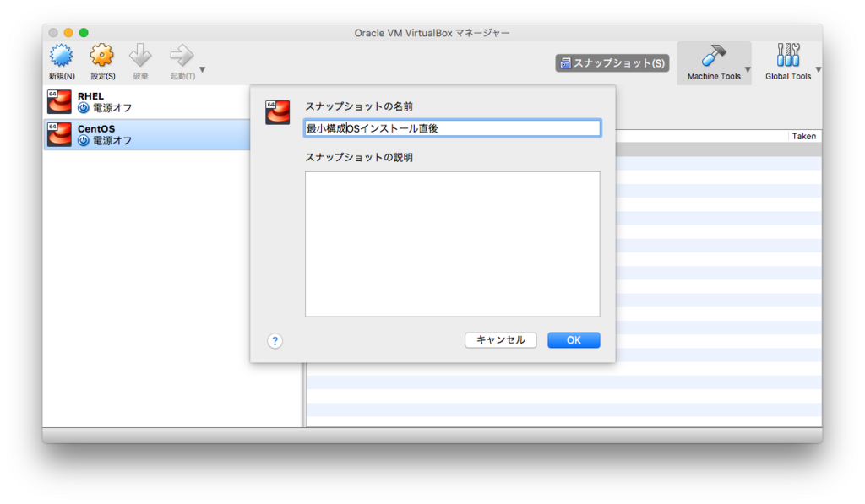The height and width of the screenshot is (504, 865).
Task: Click the キャンセル button
Action: coord(500,339)
